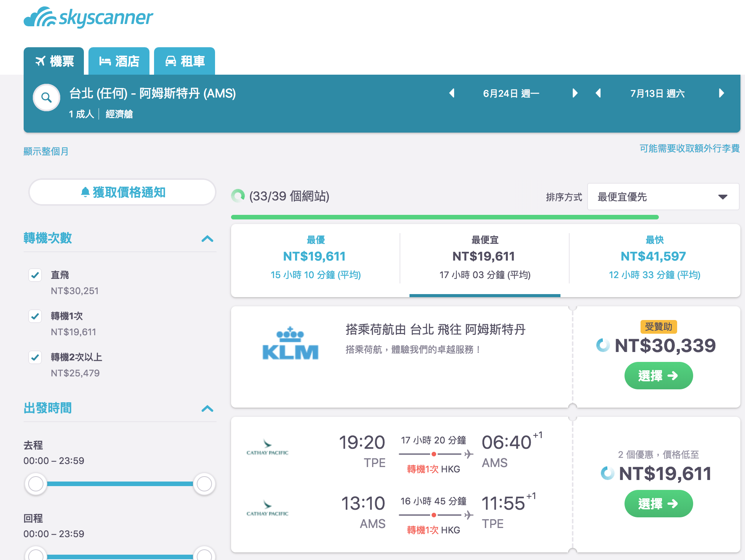Click 搭乘荷航由 台北 飛往 阿姆斯特丹 ad title
Image resolution: width=745 pixels, height=560 pixels.
[435, 329]
